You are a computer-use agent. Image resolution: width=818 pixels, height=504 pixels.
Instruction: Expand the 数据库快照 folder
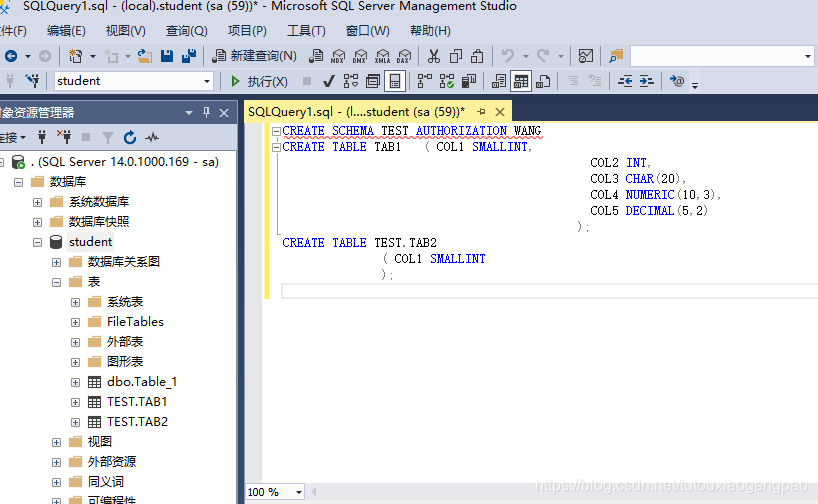[37, 222]
